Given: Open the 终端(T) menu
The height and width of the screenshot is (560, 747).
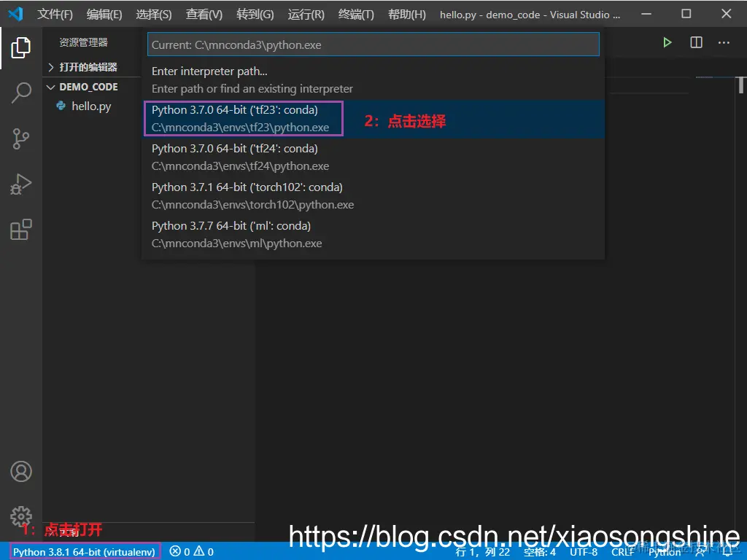Looking at the screenshot, I should click(356, 15).
